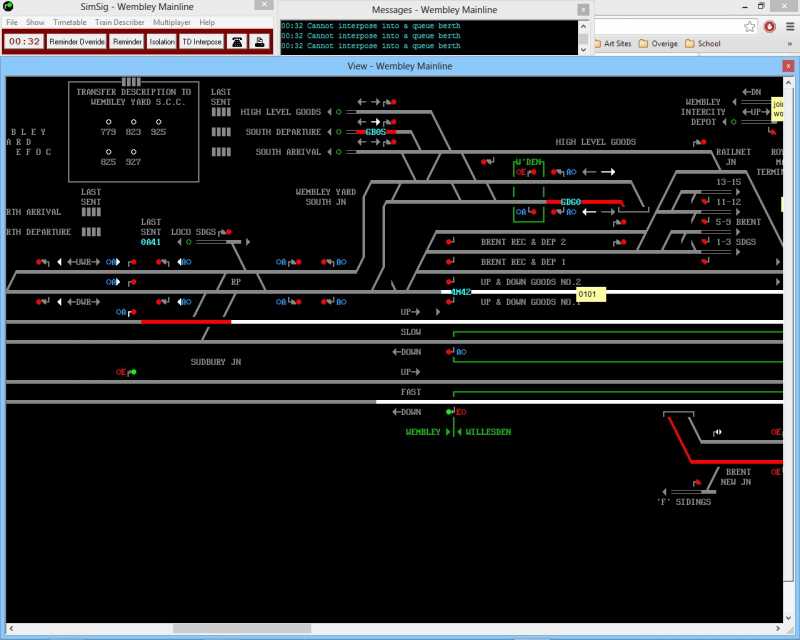The image size is (800, 640).
Task: Select the 823 transfer description circle
Action: pyautogui.click(x=133, y=122)
